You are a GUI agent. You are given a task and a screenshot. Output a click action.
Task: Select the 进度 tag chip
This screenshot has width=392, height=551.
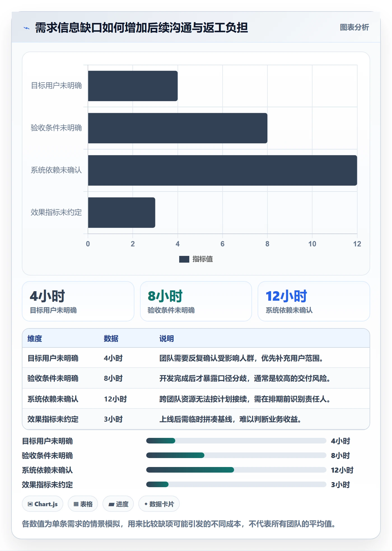118,504
